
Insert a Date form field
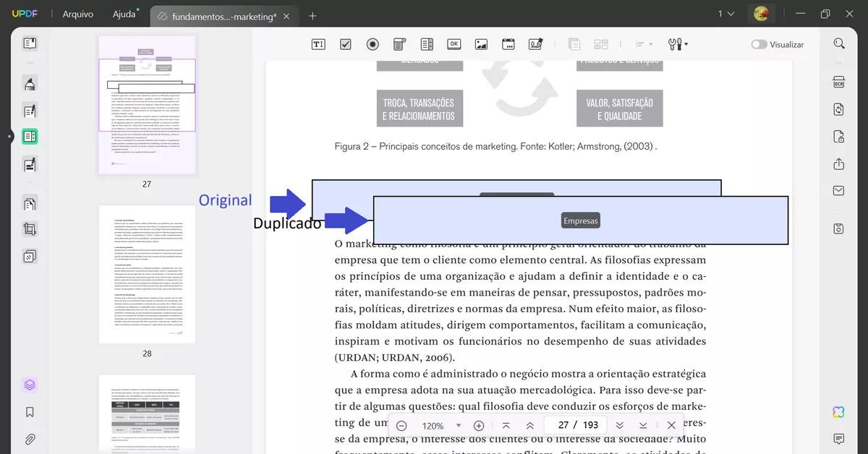click(508, 43)
